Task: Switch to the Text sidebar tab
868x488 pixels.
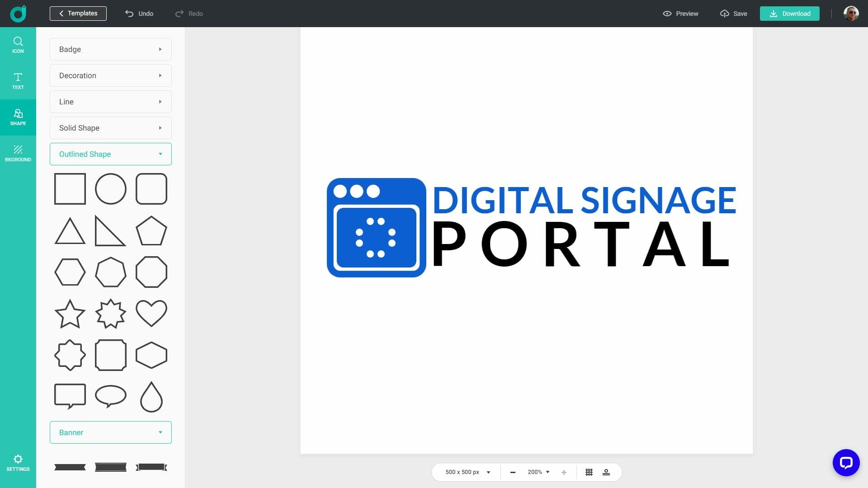Action: point(18,81)
